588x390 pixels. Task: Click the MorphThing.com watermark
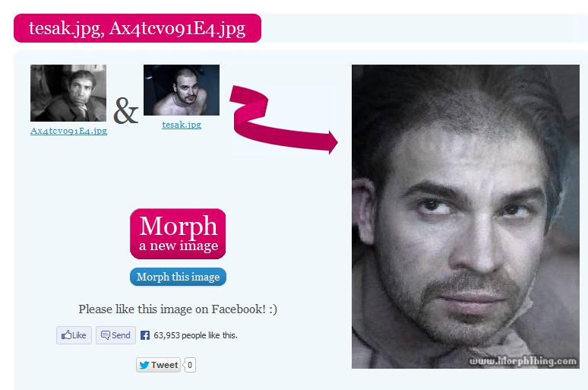tap(523, 361)
